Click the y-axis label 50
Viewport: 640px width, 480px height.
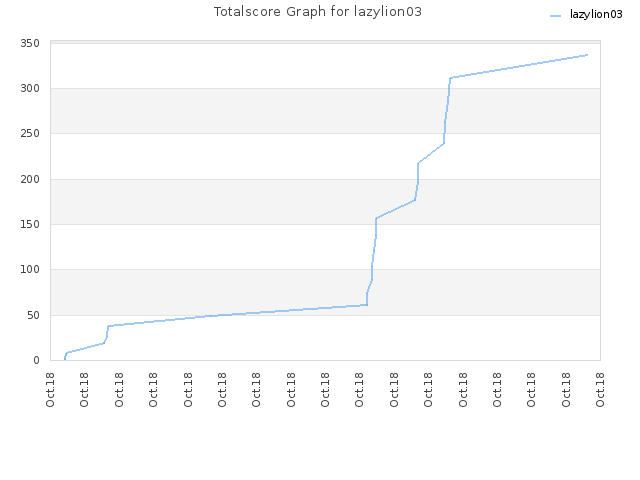point(33,315)
